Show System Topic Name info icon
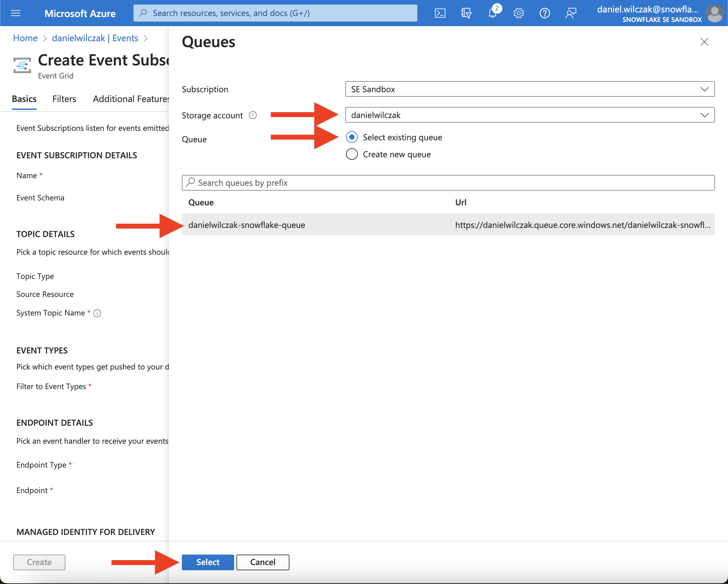 tap(97, 313)
